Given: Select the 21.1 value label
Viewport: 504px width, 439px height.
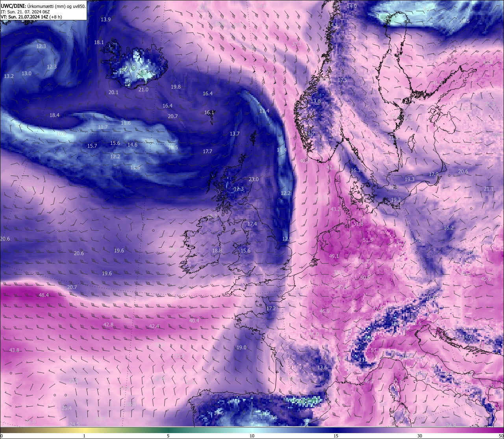Looking at the screenshot, I should tap(489, 189).
